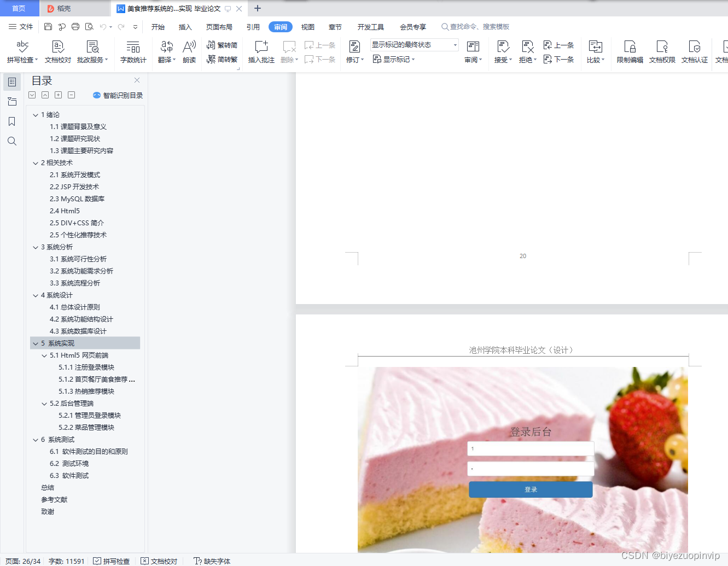The width and height of the screenshot is (728, 566).
Task: Click the 字数: 11591 status bar entry
Action: 66,561
